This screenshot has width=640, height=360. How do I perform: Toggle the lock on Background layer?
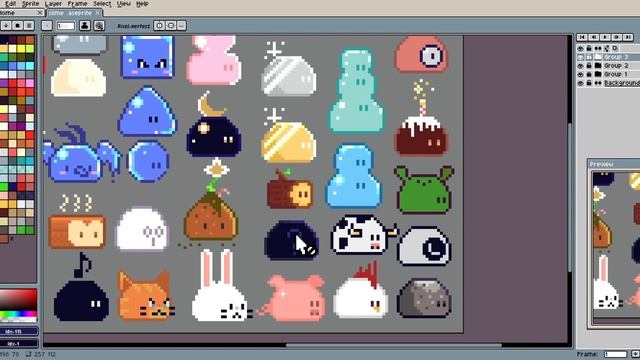click(589, 83)
